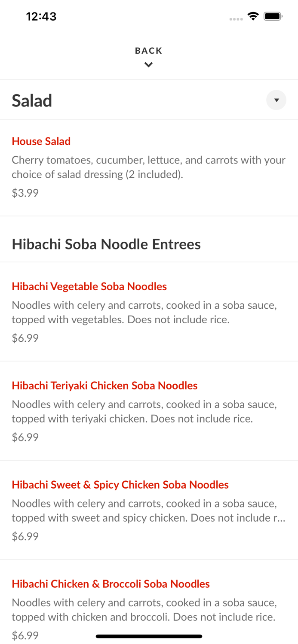Tap the $3.99 price under House Salad

pyautogui.click(x=25, y=193)
